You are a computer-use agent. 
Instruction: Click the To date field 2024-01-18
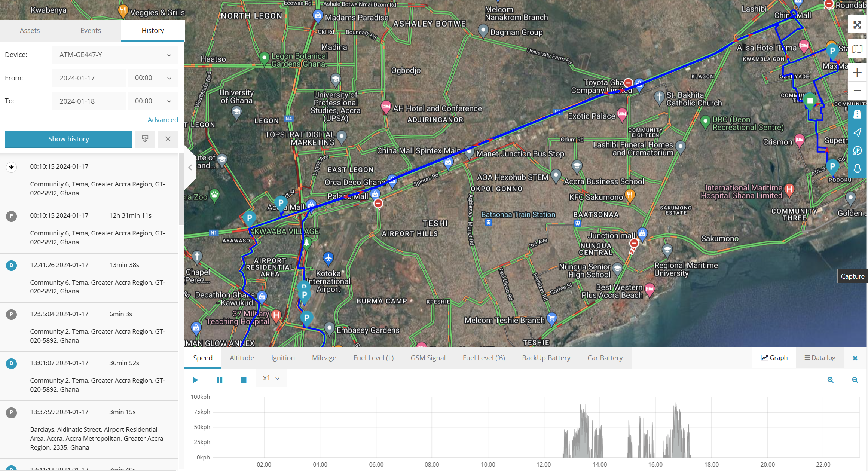pos(89,101)
